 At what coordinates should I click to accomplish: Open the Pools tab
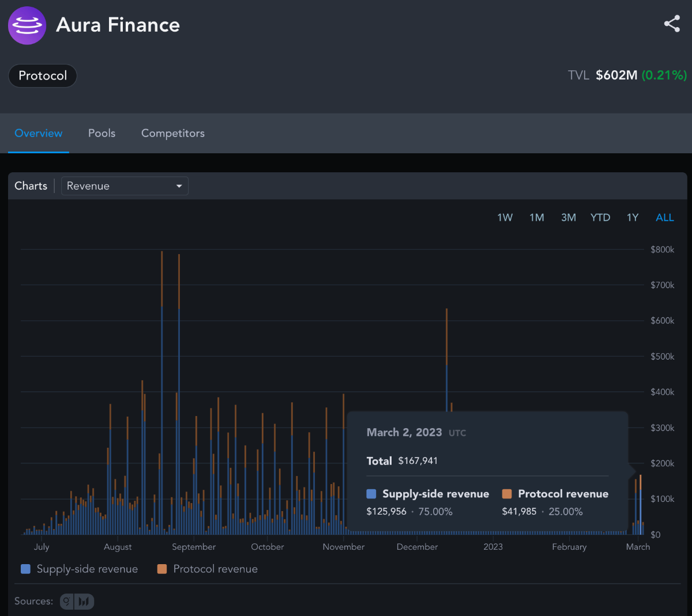[x=101, y=133]
